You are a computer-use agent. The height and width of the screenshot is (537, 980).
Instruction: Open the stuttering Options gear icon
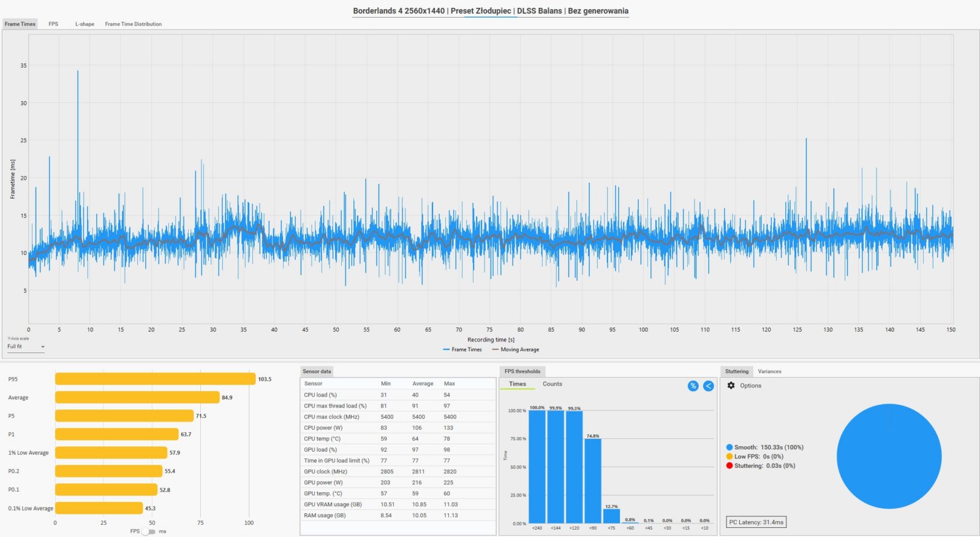tap(731, 386)
